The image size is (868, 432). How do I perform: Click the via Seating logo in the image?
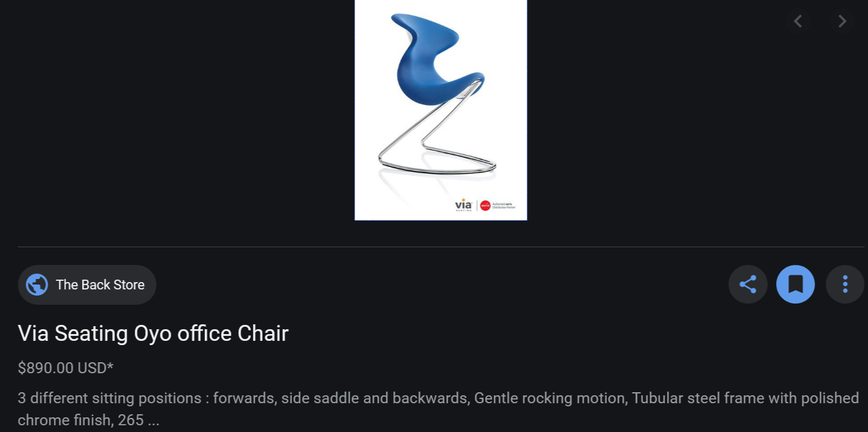[464, 206]
